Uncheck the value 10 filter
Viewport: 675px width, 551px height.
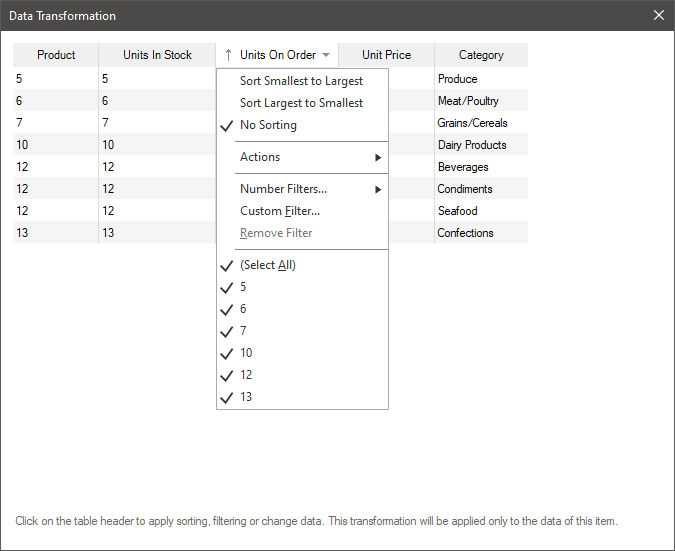coord(227,353)
